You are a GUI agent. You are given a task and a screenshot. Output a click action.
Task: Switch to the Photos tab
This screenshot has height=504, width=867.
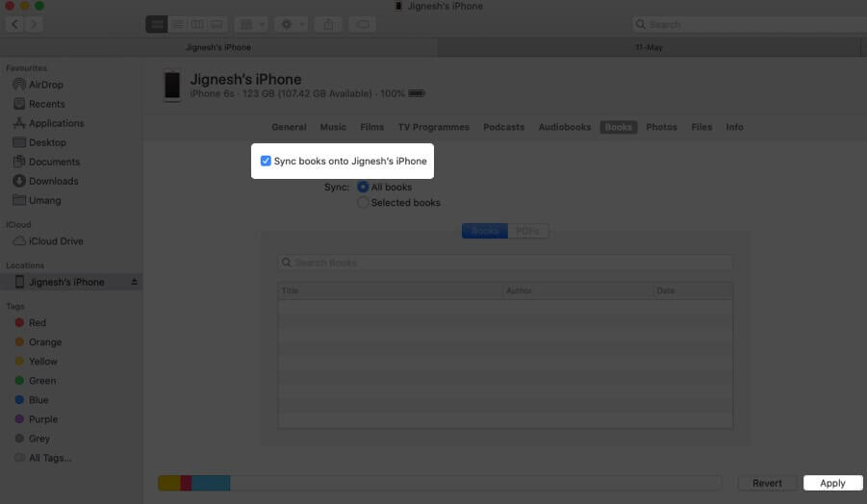[661, 127]
